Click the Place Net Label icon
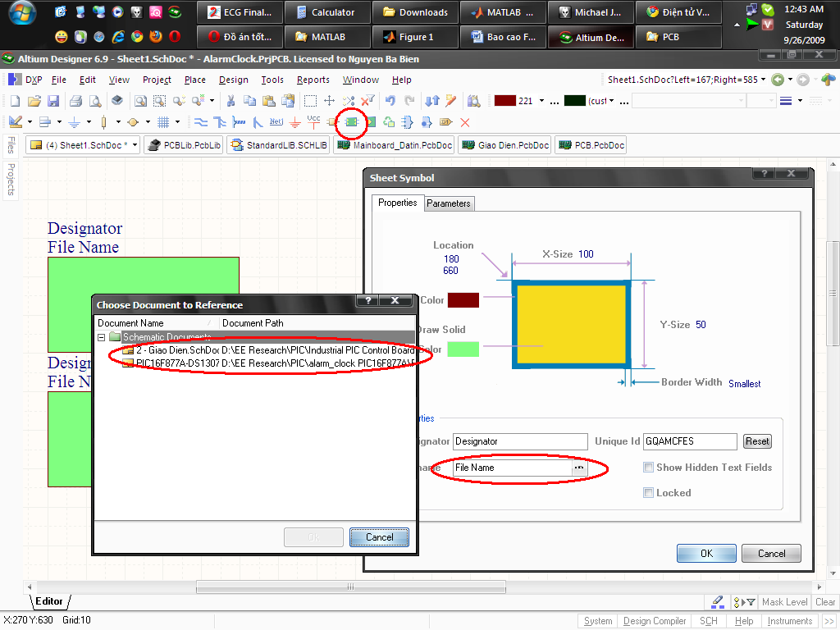The image size is (840, 630). point(276,122)
